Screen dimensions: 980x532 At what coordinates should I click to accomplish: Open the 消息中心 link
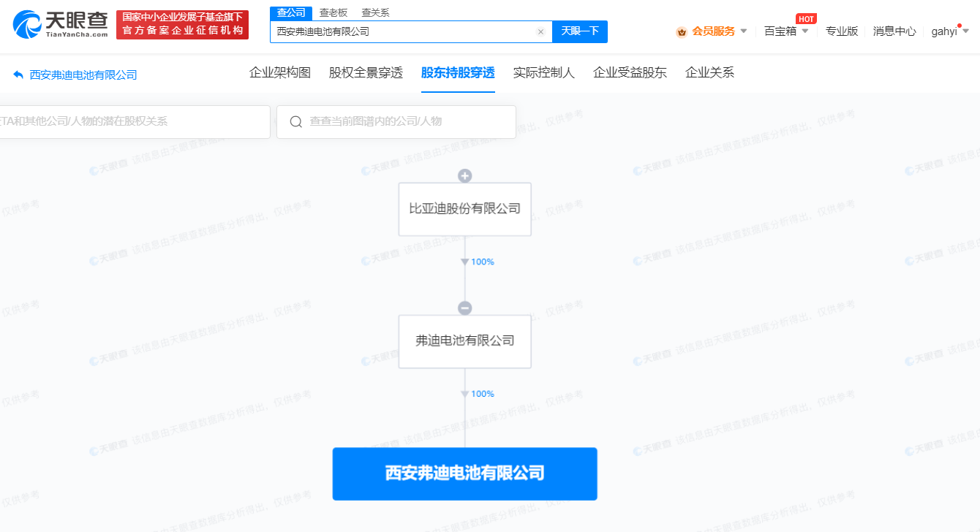click(894, 31)
